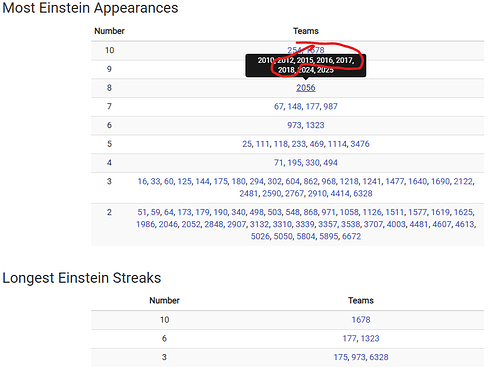Screen dimensions: 489x374
Task: Open team 6672 link
Action: 351,236
